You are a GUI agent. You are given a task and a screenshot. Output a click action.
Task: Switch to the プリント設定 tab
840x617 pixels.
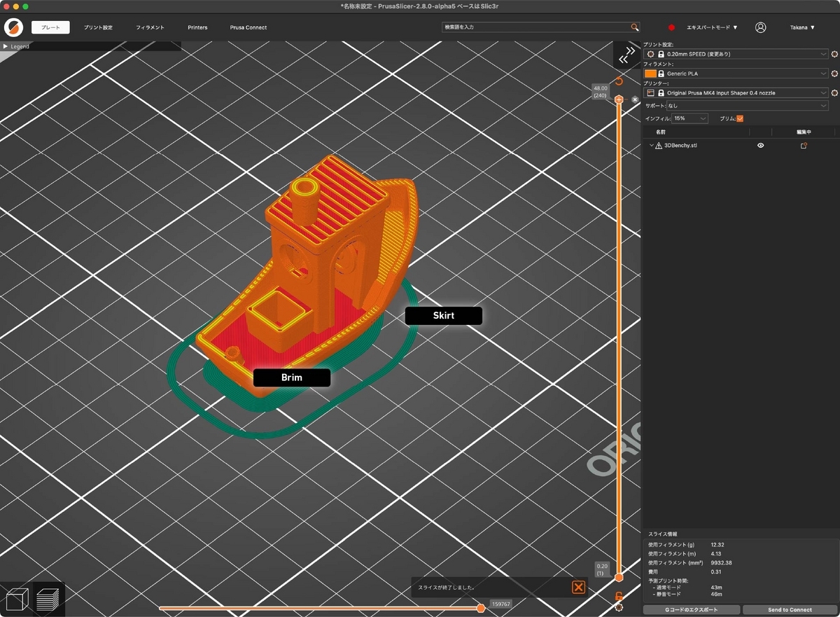coord(98,27)
